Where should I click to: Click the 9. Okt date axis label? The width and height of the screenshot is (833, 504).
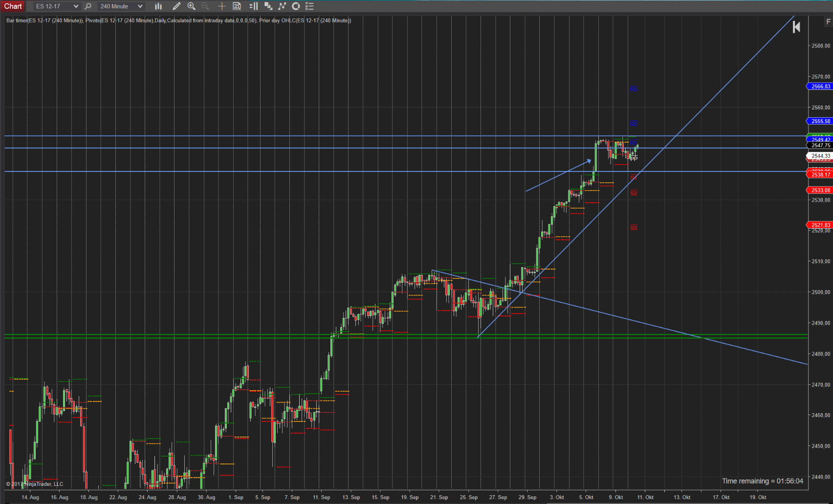(x=616, y=497)
